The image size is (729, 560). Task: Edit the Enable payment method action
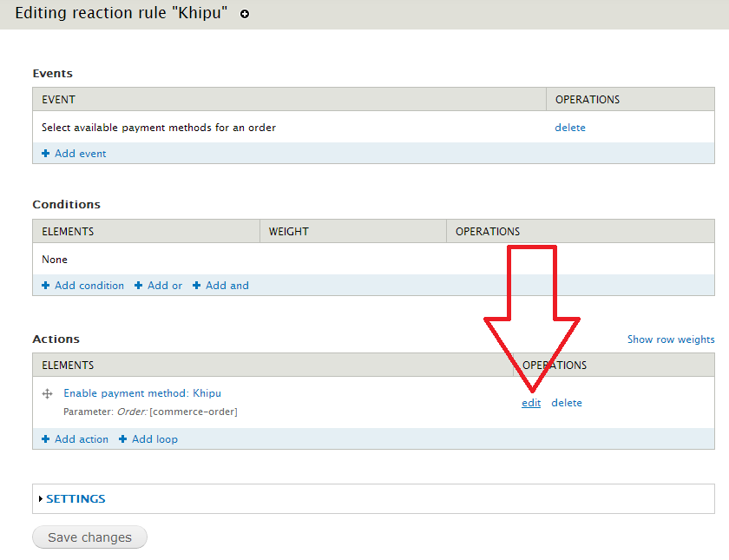(x=531, y=403)
